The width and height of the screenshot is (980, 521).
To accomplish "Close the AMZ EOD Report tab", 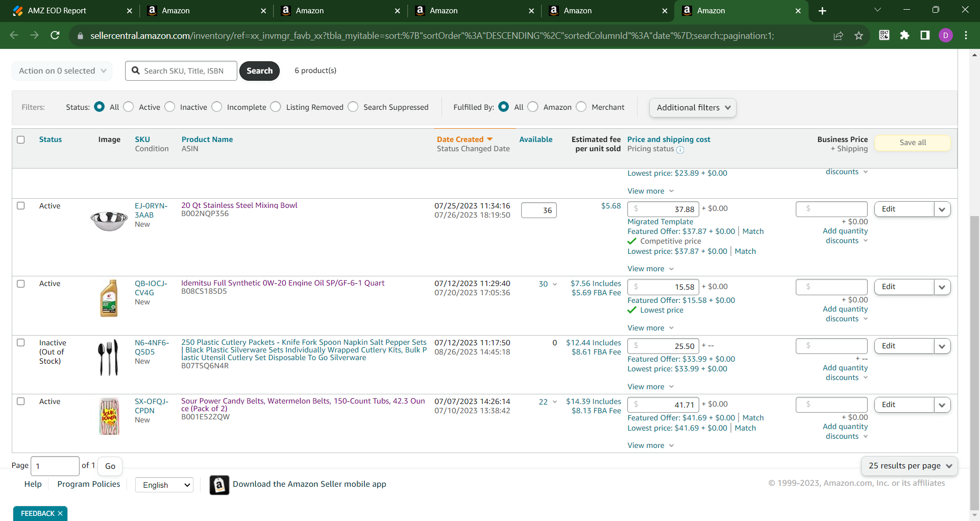I will coord(129,11).
